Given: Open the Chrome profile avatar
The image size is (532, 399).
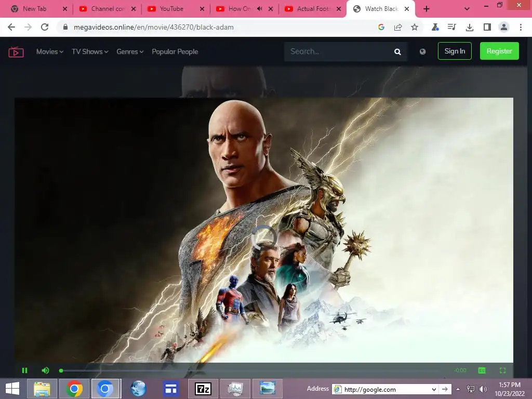Looking at the screenshot, I should click(x=504, y=27).
